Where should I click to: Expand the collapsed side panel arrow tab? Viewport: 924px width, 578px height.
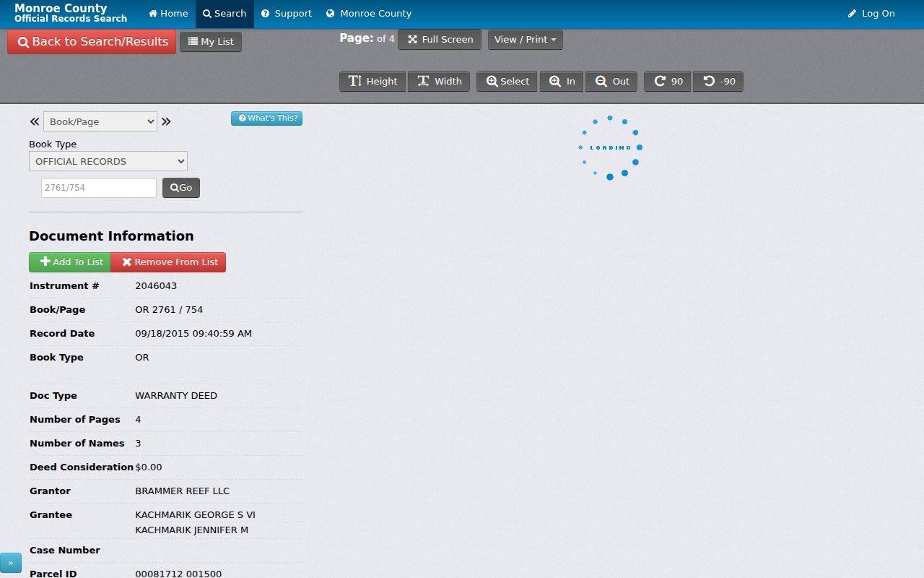point(11,563)
